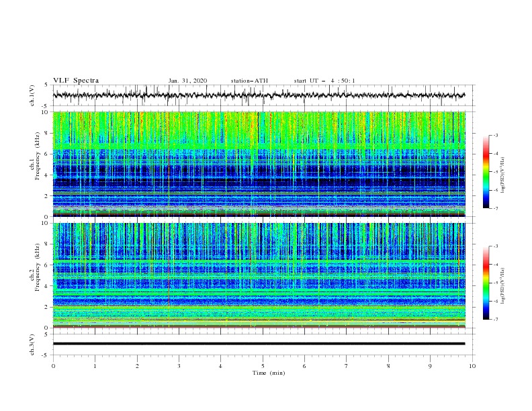Click the ch.1 colorbar label 'log(PSD)(V²/Hz)'
The width and height of the screenshot is (532, 411).
click(503, 175)
